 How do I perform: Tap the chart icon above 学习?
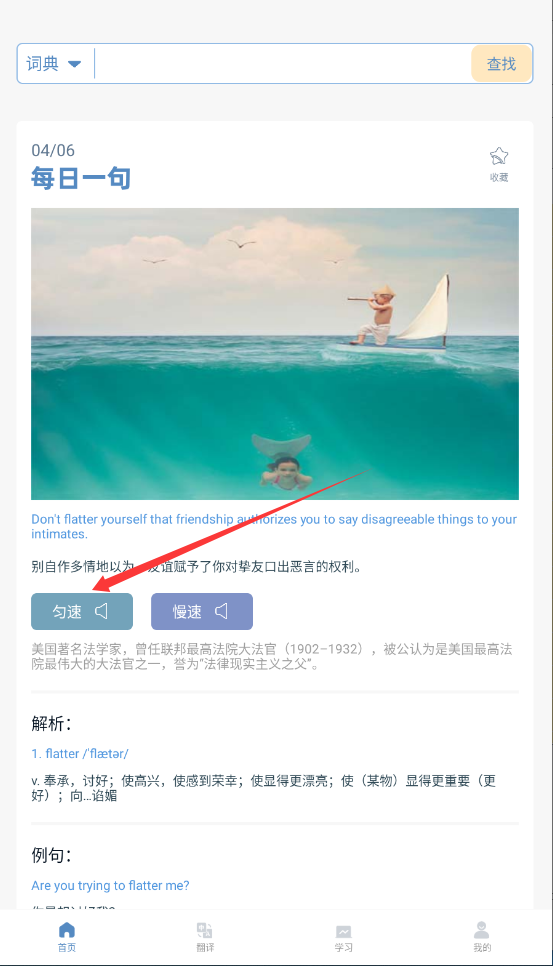[344, 931]
